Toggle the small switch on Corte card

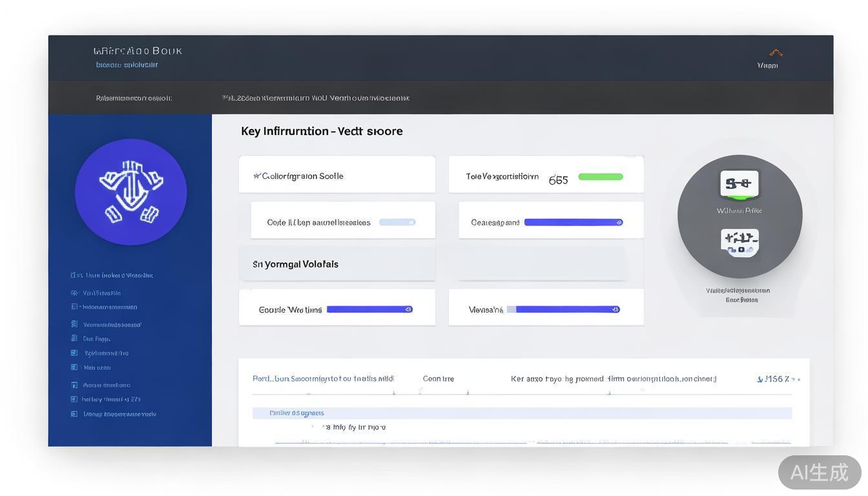tap(397, 222)
